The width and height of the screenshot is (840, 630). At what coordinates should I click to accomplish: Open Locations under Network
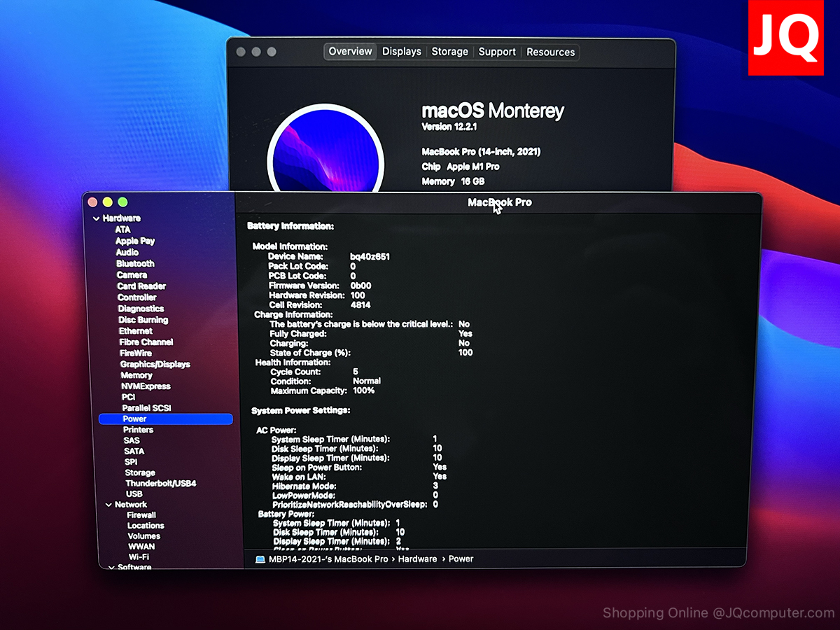tap(146, 526)
